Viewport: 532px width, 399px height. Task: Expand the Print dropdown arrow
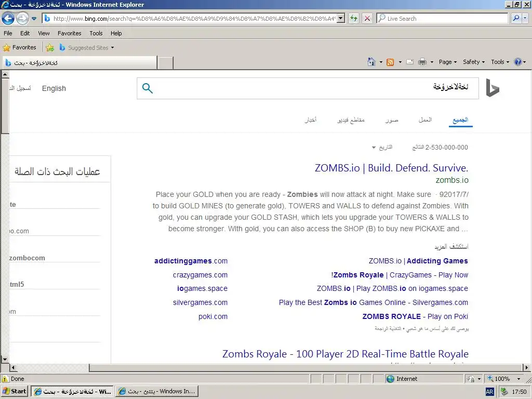432,62
